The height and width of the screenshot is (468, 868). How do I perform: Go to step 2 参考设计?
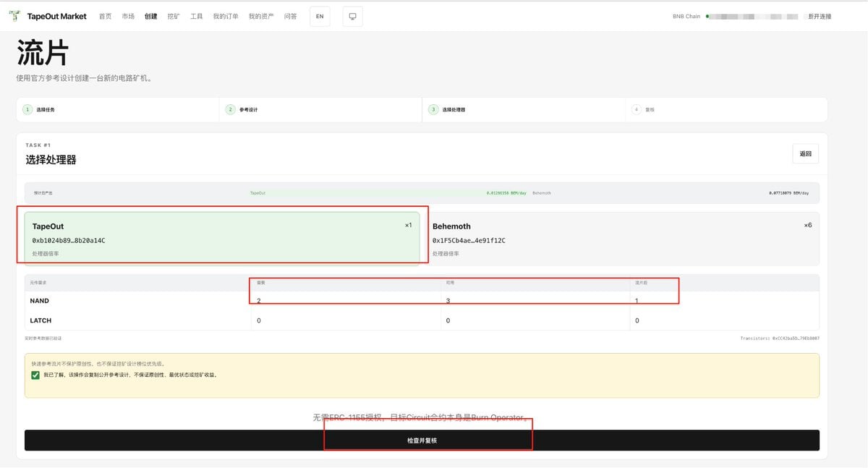point(320,110)
